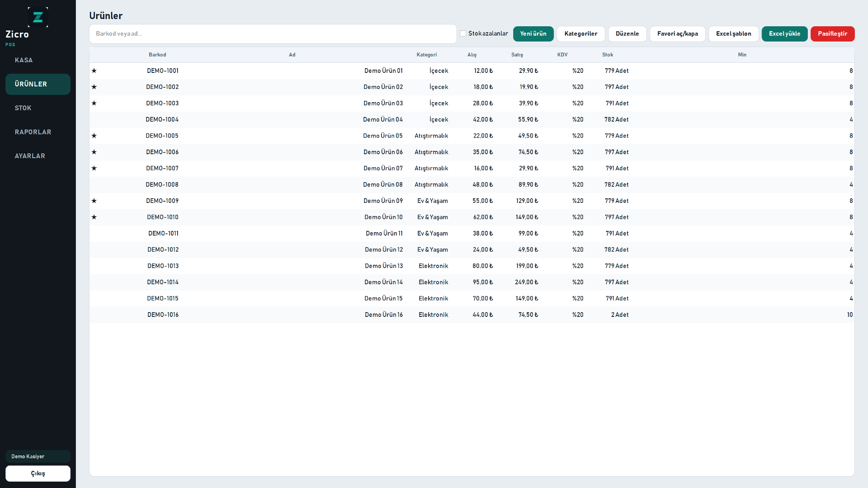The height and width of the screenshot is (488, 868).
Task: Click the Excel yükle button
Action: click(x=785, y=34)
